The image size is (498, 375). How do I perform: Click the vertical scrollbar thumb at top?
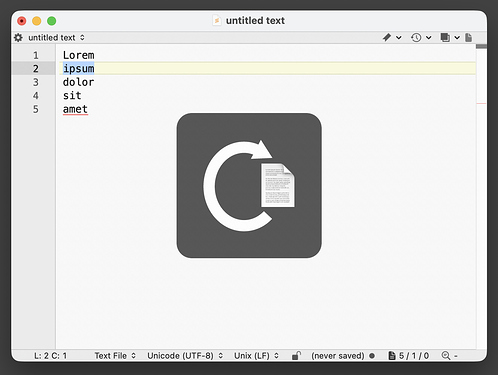click(481, 46)
